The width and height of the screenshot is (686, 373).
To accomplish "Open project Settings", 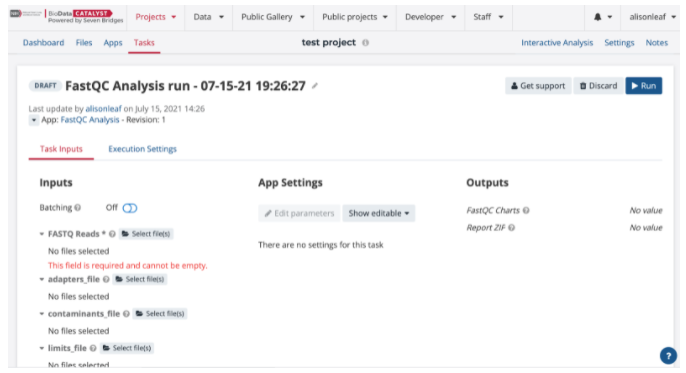I will (619, 42).
